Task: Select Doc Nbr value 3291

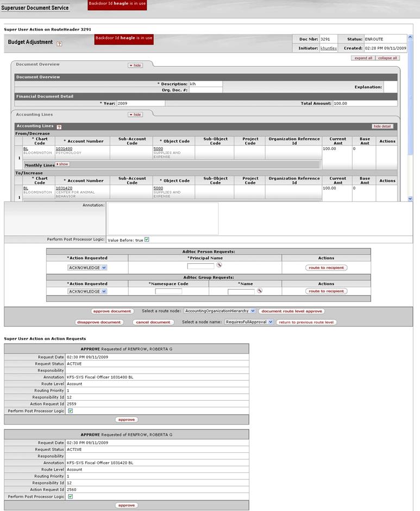Action: 325,39
